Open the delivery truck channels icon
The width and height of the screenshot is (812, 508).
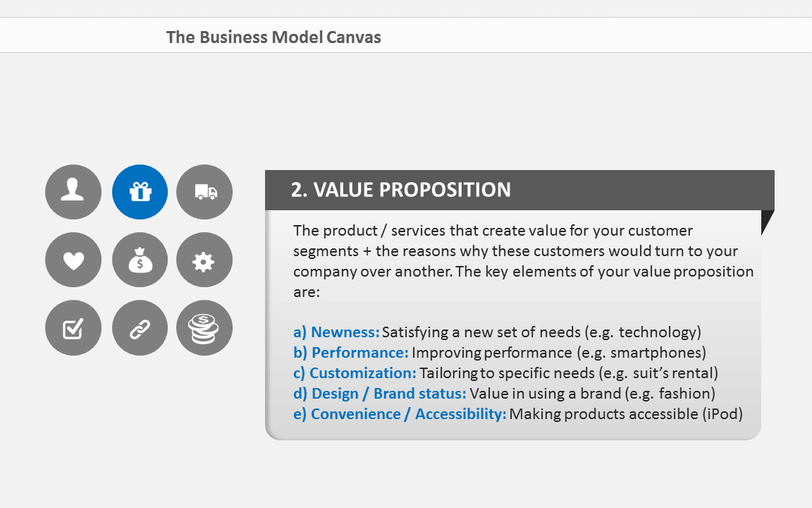point(204,192)
